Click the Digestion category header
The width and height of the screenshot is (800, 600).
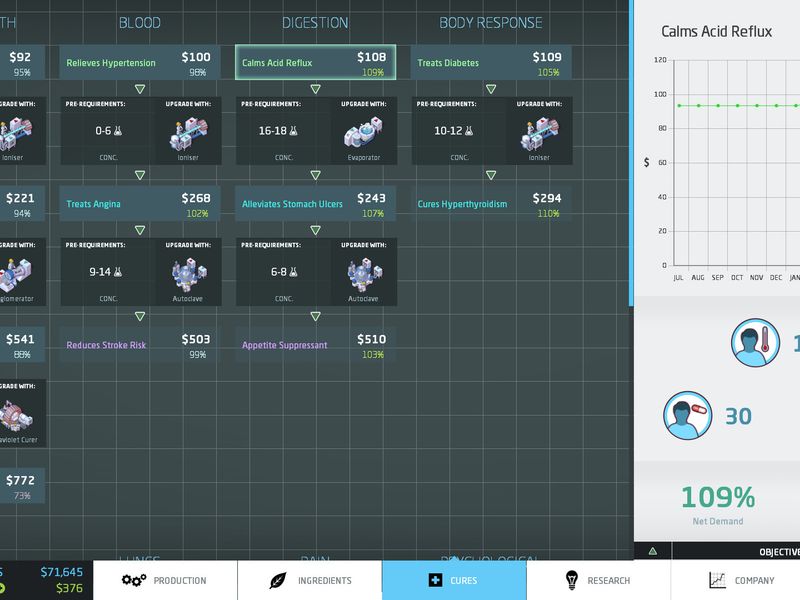315,22
